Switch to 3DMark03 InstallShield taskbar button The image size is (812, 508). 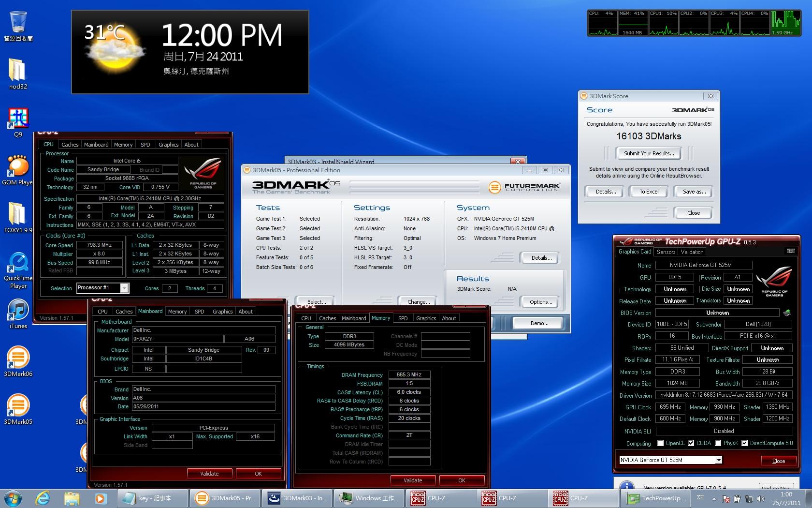(297, 498)
